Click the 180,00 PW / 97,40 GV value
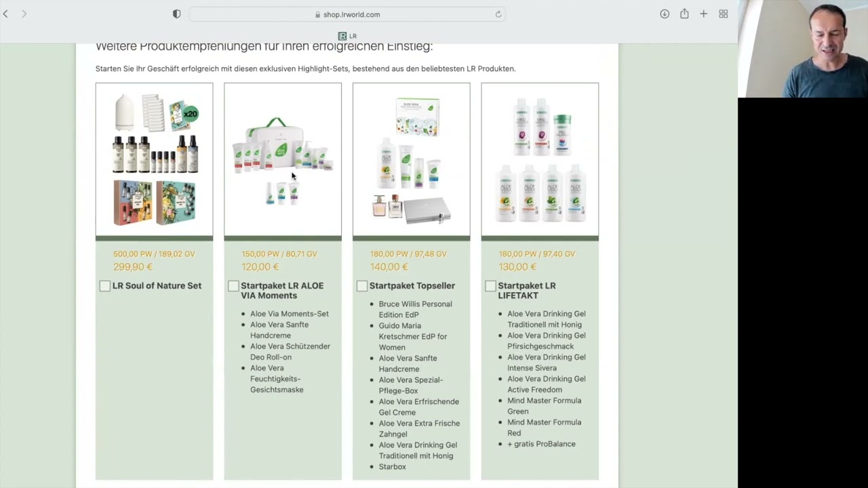This screenshot has height=488, width=868. [x=536, y=254]
